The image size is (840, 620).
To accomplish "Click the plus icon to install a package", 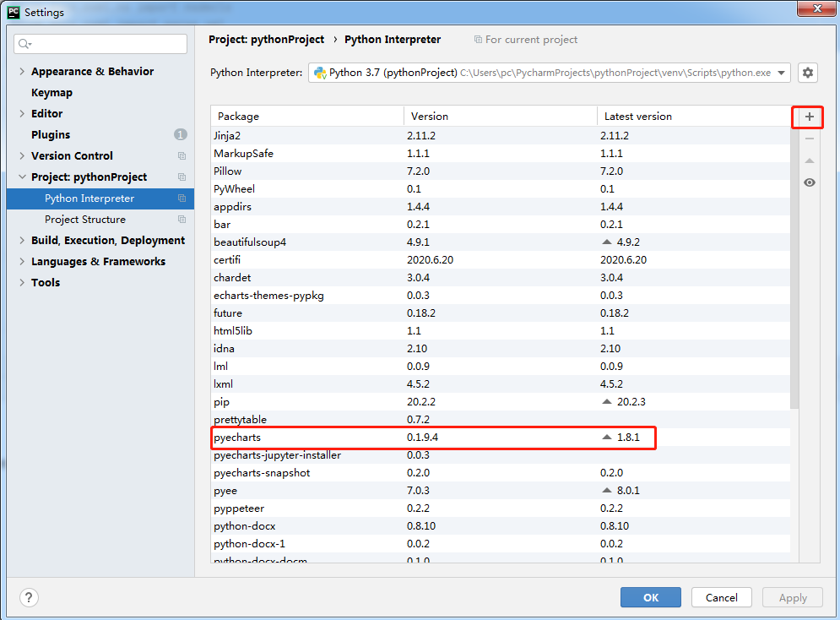I will click(x=809, y=117).
